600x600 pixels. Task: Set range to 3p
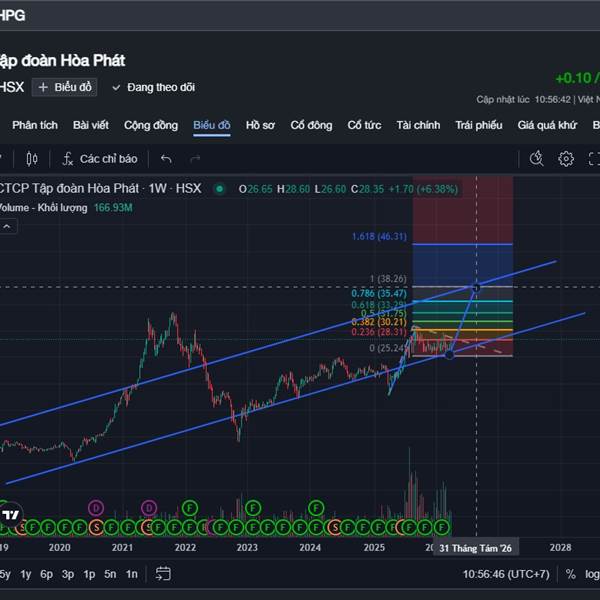pyautogui.click(x=68, y=574)
